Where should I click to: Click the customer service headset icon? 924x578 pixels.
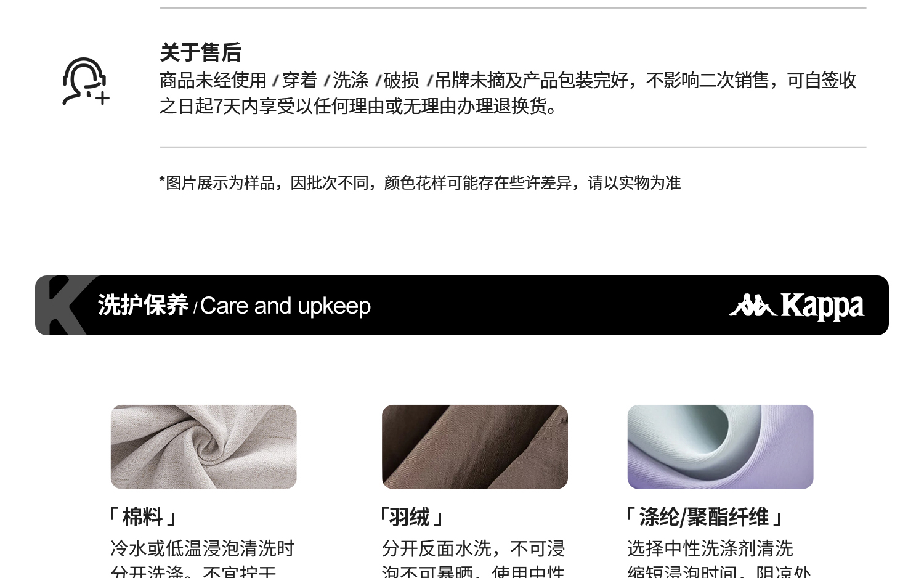(86, 81)
